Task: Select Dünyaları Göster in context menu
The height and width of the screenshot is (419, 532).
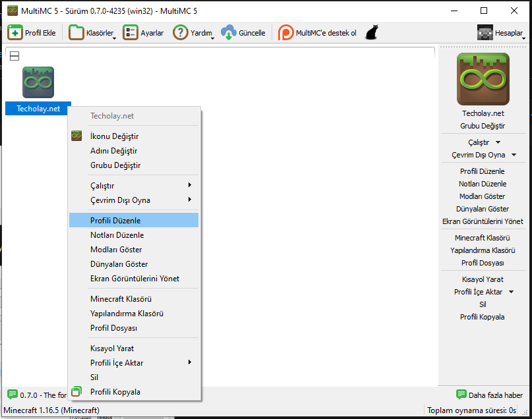Action: tap(134, 264)
